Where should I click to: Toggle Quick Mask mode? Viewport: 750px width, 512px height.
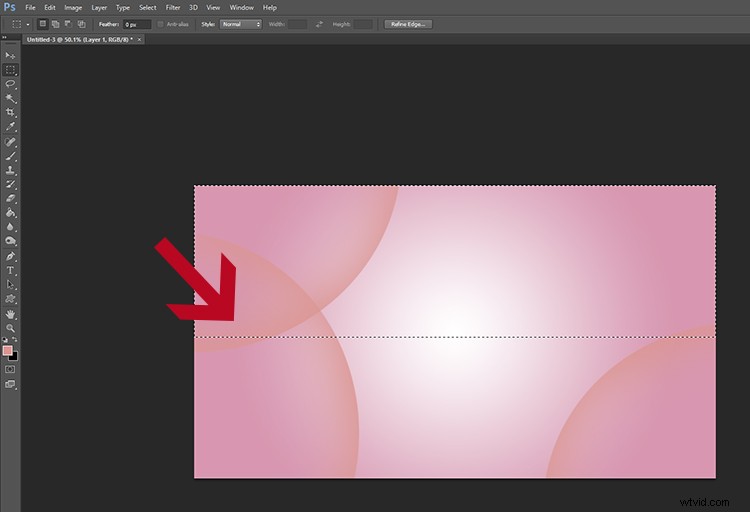(10, 369)
